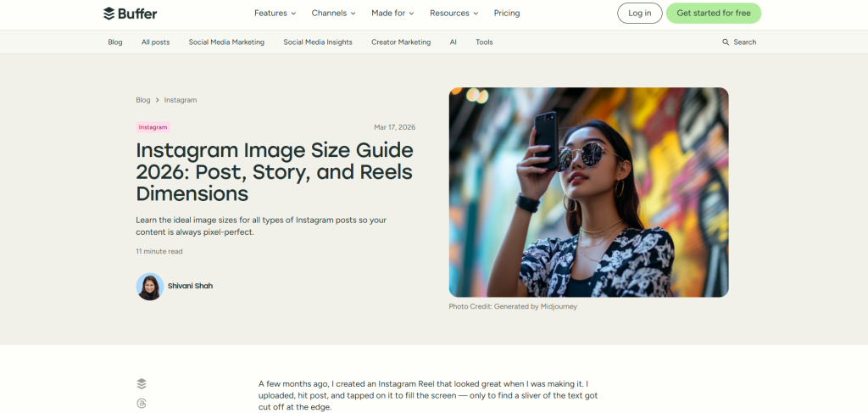
Task: Click the Blog breadcrumb link
Action: (x=142, y=100)
